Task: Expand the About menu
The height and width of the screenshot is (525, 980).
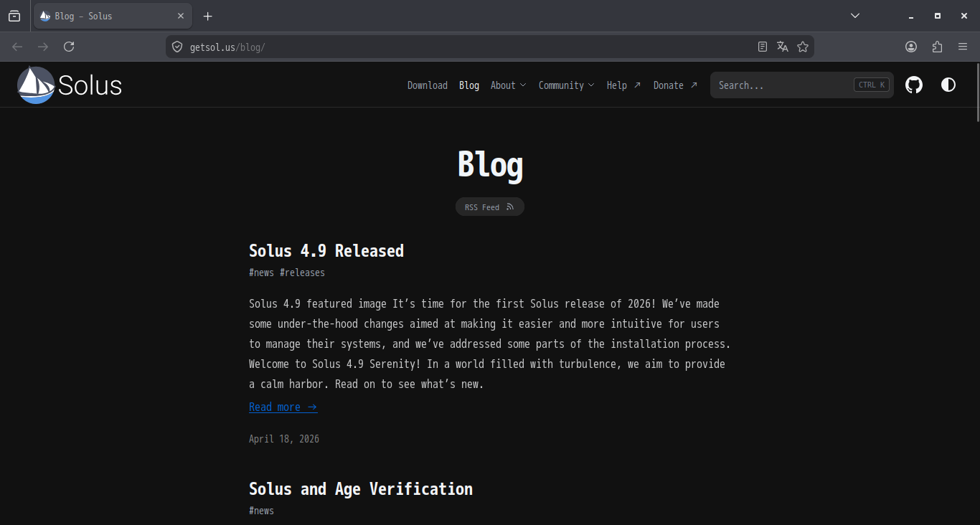Action: pos(508,85)
